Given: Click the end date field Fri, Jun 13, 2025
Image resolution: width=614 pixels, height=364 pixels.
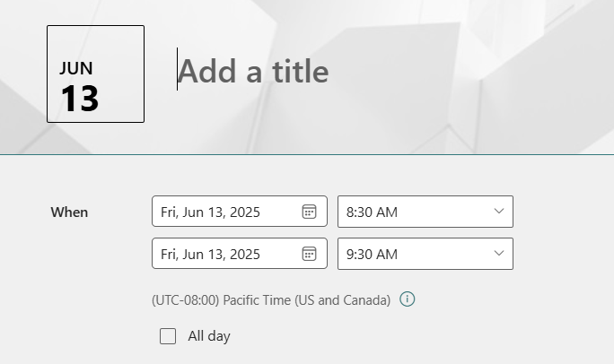Looking at the screenshot, I should tap(240, 254).
